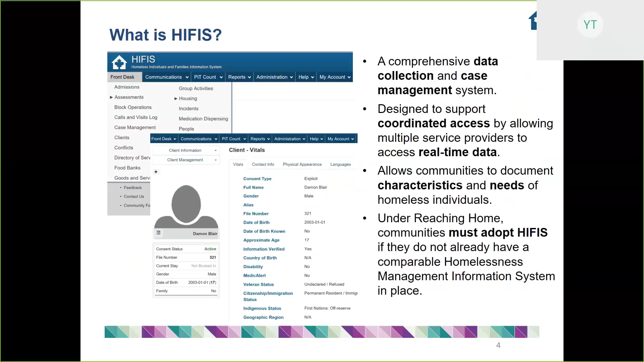Click the YT profile avatar
Screen dimensions: 644x362
[590, 24]
